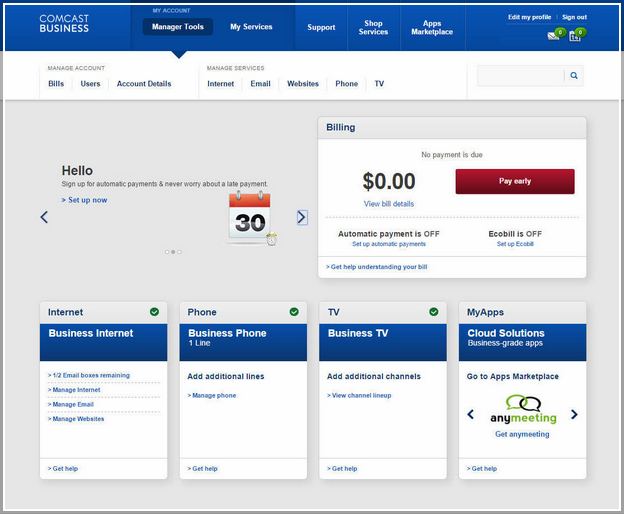The image size is (624, 514).
Task: Go to next Hello banner slide
Action: coord(302,217)
